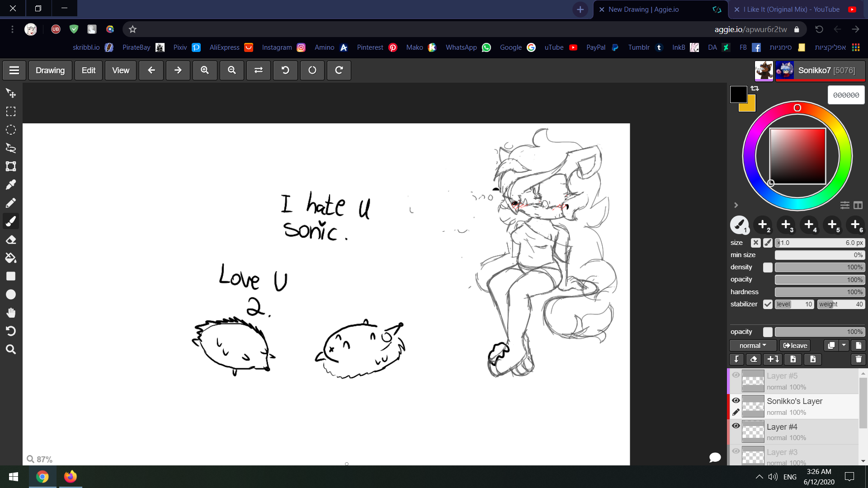Expand the collapsed panel chevron
This screenshot has height=488, width=868.
pyautogui.click(x=736, y=205)
